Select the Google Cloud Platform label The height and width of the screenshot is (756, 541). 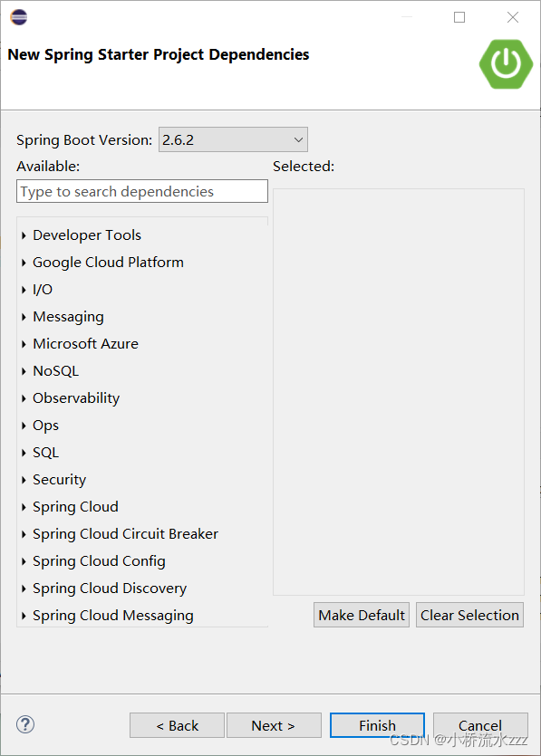coord(108,263)
